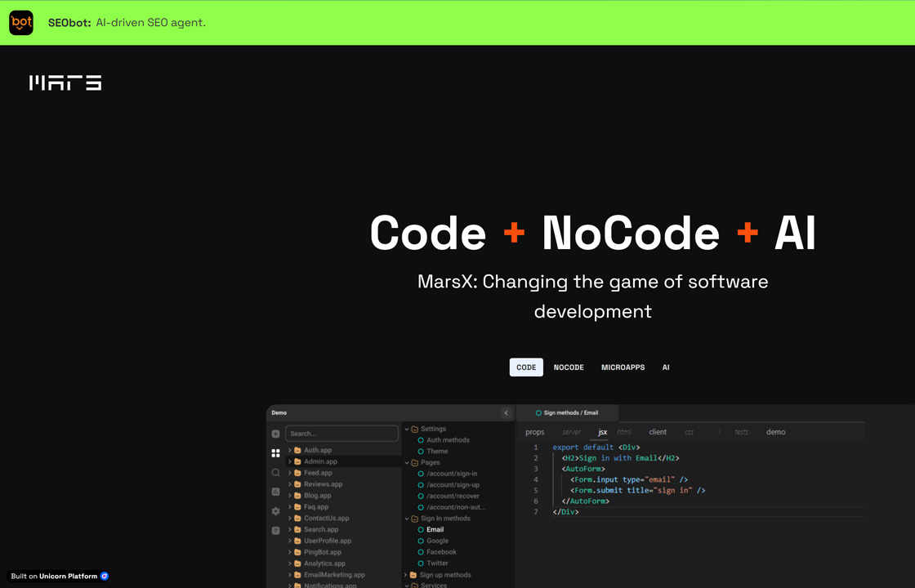Open the 'Built on Unicorn Platform' badge
The height and width of the screenshot is (588, 915).
[x=59, y=577]
